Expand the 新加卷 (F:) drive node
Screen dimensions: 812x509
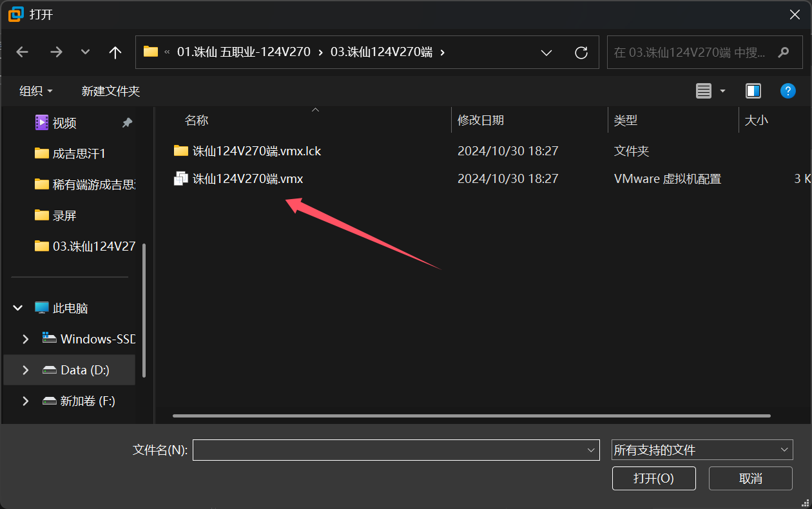coord(26,401)
